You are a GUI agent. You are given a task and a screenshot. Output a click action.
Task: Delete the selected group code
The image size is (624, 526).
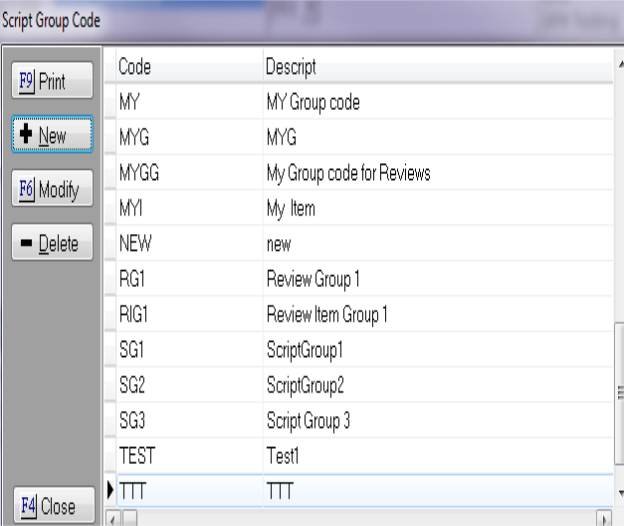52,242
